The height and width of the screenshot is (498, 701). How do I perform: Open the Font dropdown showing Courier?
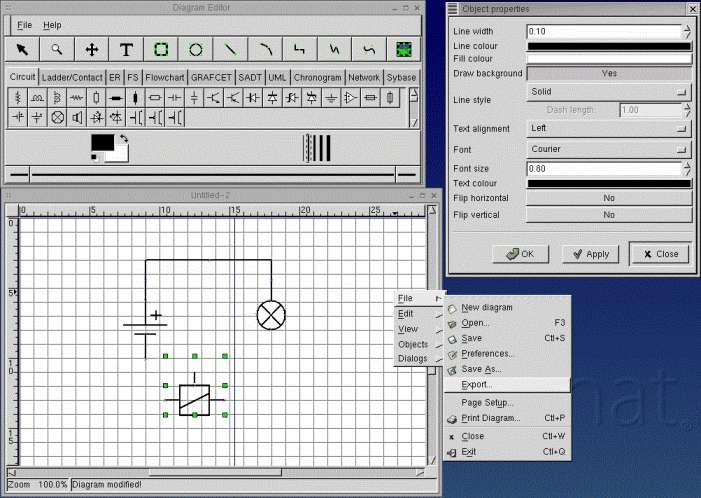(608, 149)
